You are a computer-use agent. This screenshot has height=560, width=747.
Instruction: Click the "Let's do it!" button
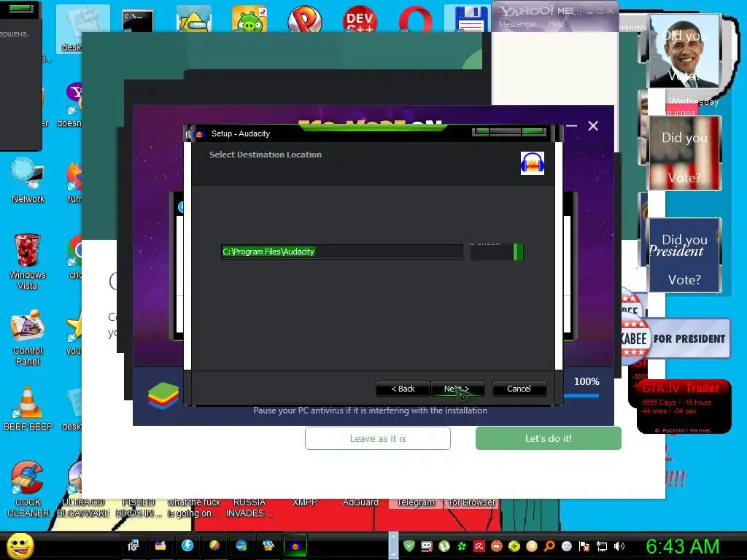549,438
